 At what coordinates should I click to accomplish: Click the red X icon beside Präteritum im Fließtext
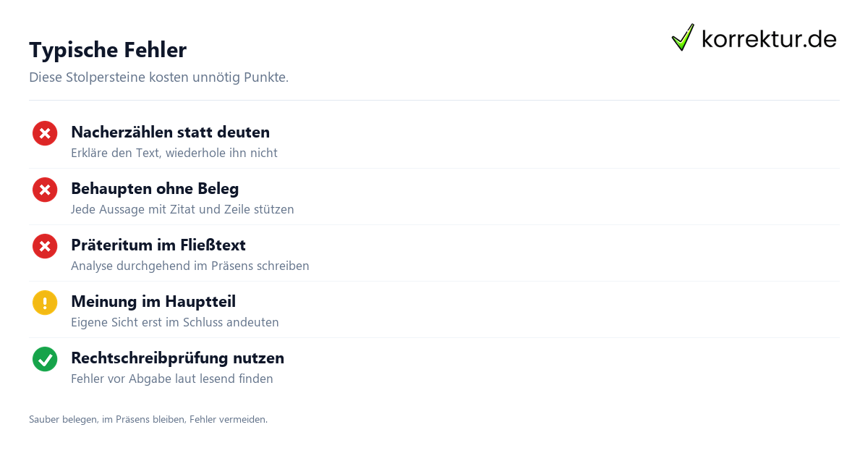pyautogui.click(x=45, y=246)
